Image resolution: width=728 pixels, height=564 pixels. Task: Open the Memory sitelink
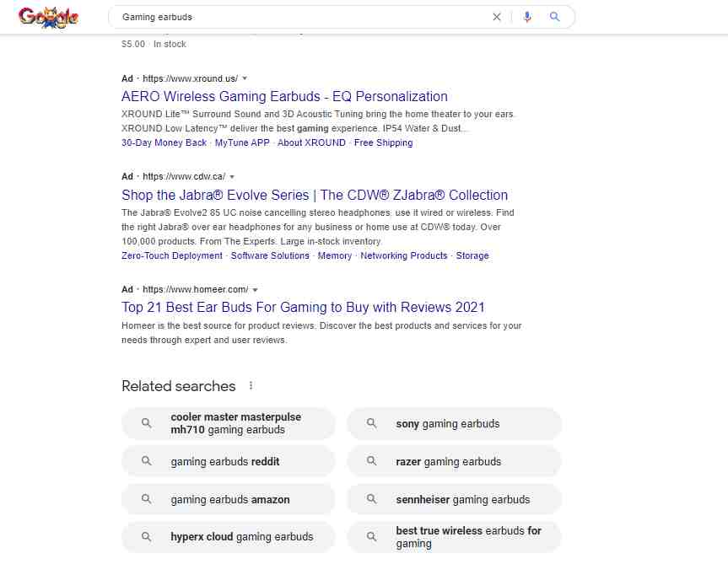point(334,255)
